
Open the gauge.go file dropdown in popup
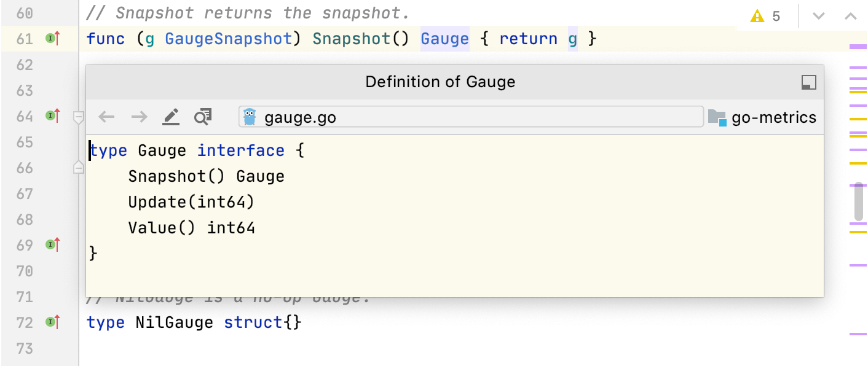[470, 117]
